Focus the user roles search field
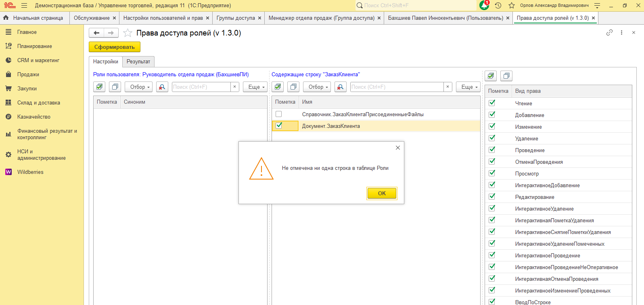 click(x=201, y=87)
